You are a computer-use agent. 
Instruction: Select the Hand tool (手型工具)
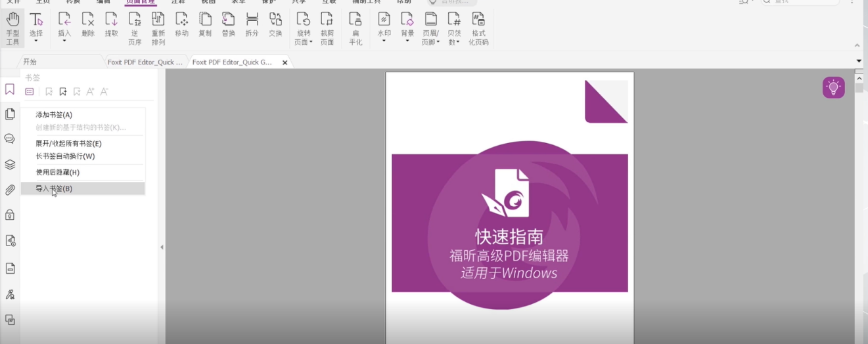pos(12,28)
